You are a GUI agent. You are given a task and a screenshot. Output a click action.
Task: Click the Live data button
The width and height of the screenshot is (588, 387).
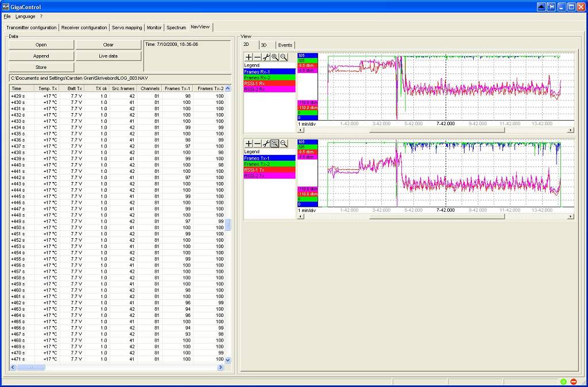(x=108, y=56)
